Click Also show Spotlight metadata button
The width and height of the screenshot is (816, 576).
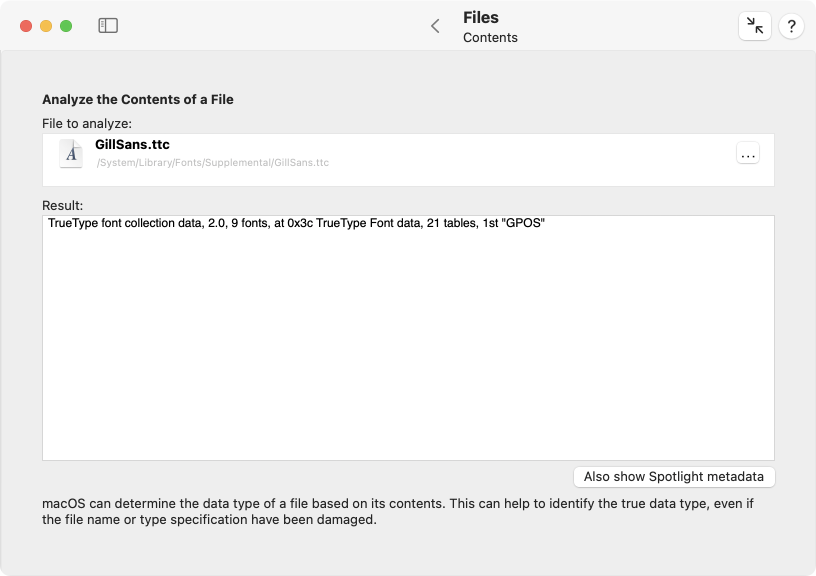[x=674, y=477]
